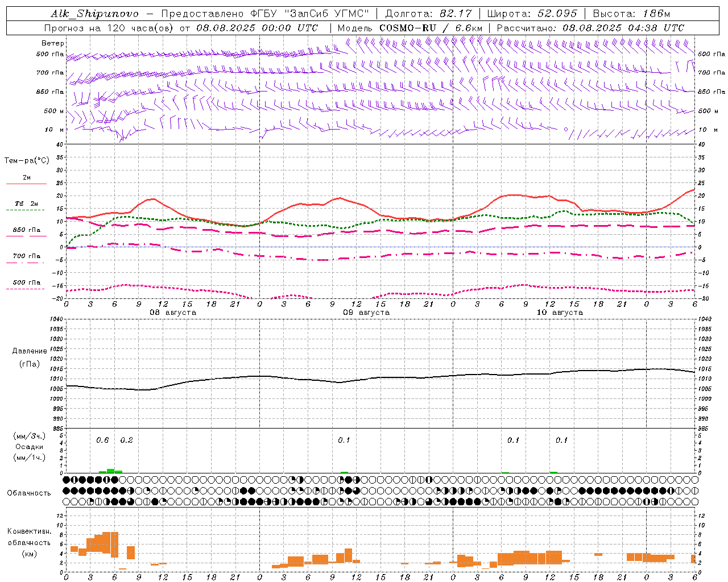This screenshot has height=582, width=728.
Task: Click the 09 августа date label
Action: point(366,313)
